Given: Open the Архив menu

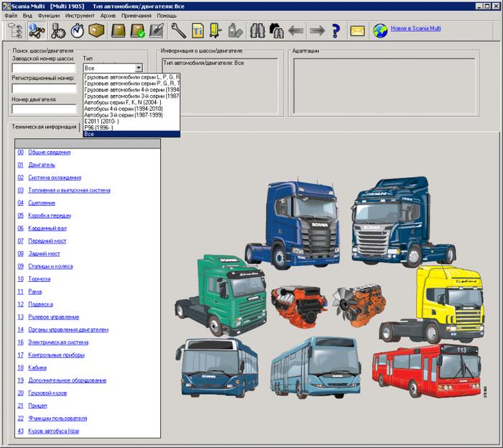Looking at the screenshot, I should pos(108,15).
